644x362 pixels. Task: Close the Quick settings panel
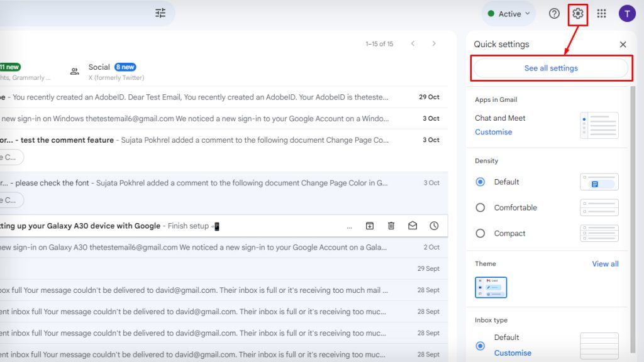point(623,44)
